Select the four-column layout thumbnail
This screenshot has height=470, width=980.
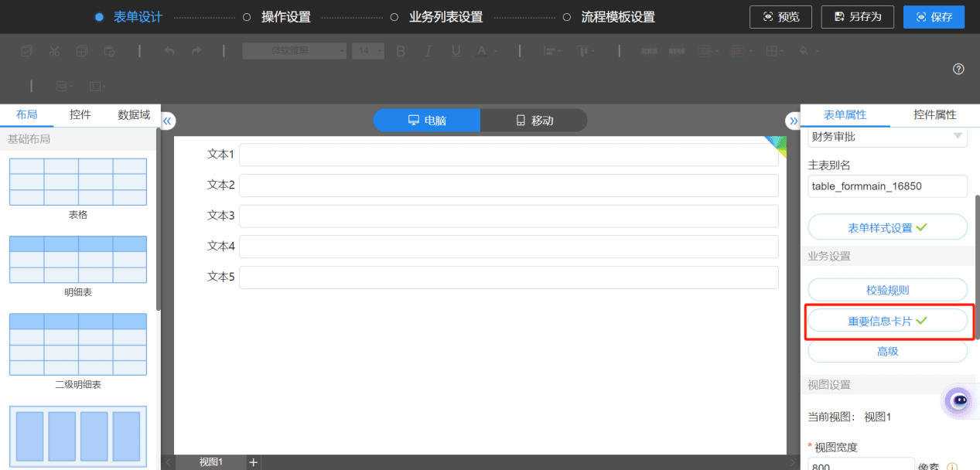click(x=77, y=437)
